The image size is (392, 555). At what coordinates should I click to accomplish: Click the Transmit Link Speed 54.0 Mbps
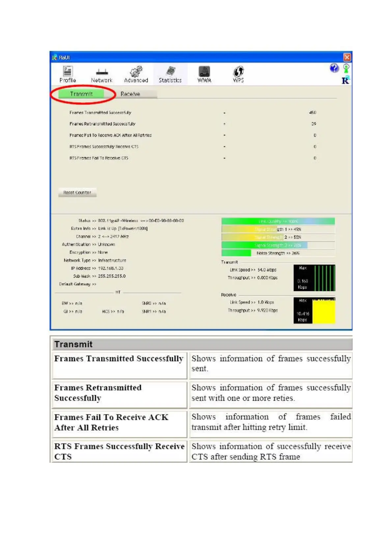(x=253, y=270)
